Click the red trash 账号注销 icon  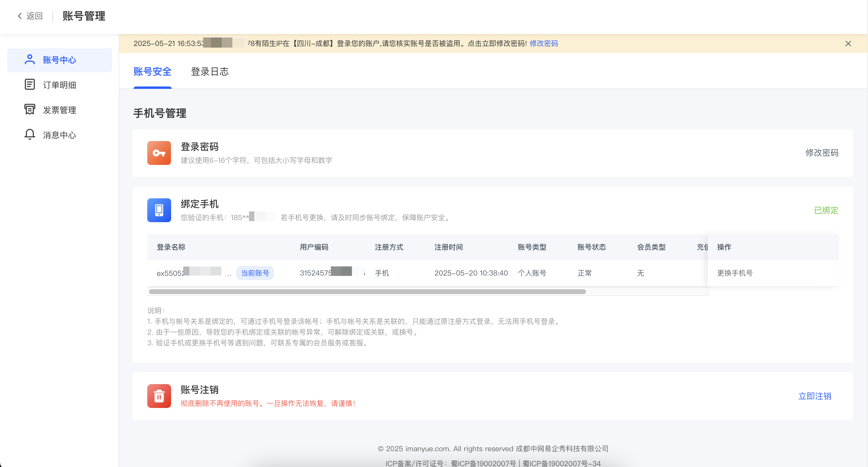tap(159, 396)
